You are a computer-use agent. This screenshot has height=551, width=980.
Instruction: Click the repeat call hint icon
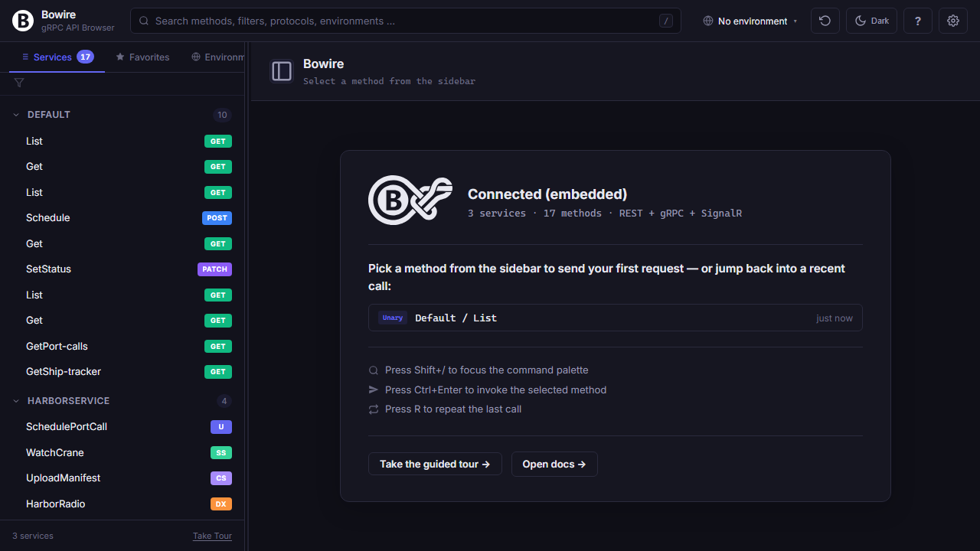click(x=374, y=409)
